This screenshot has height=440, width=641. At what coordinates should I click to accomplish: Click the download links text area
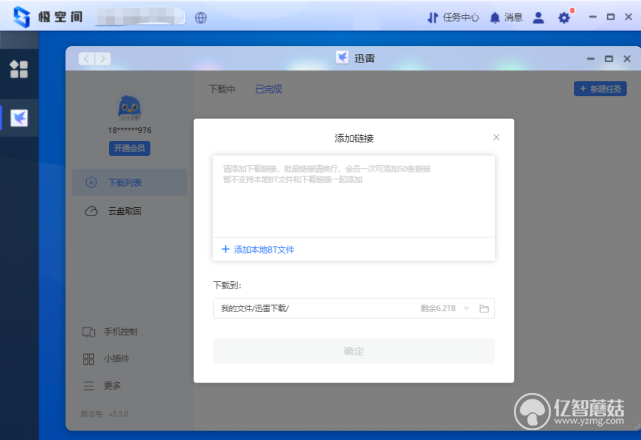click(x=354, y=196)
